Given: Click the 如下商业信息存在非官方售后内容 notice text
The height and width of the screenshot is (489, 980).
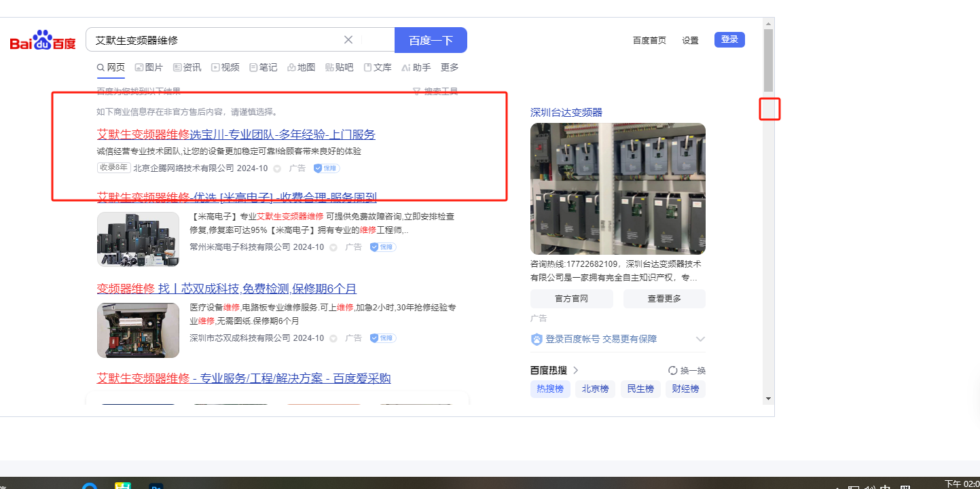Looking at the screenshot, I should 187,112.
